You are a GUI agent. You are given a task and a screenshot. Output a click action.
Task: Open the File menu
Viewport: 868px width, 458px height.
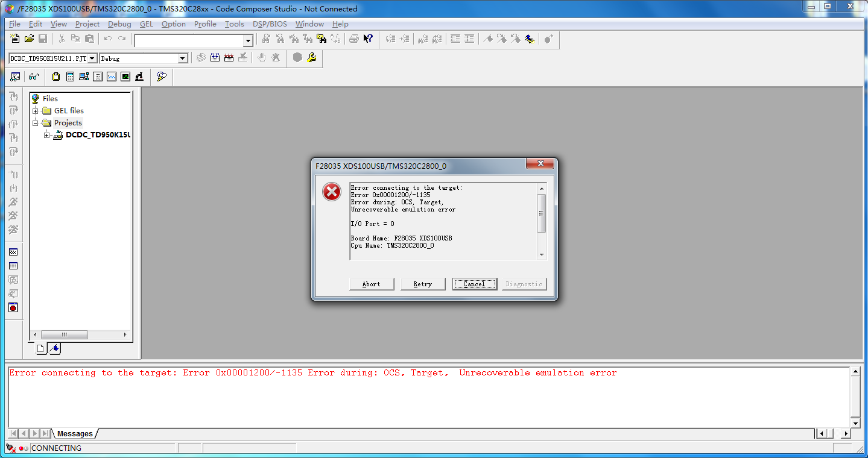(14, 24)
